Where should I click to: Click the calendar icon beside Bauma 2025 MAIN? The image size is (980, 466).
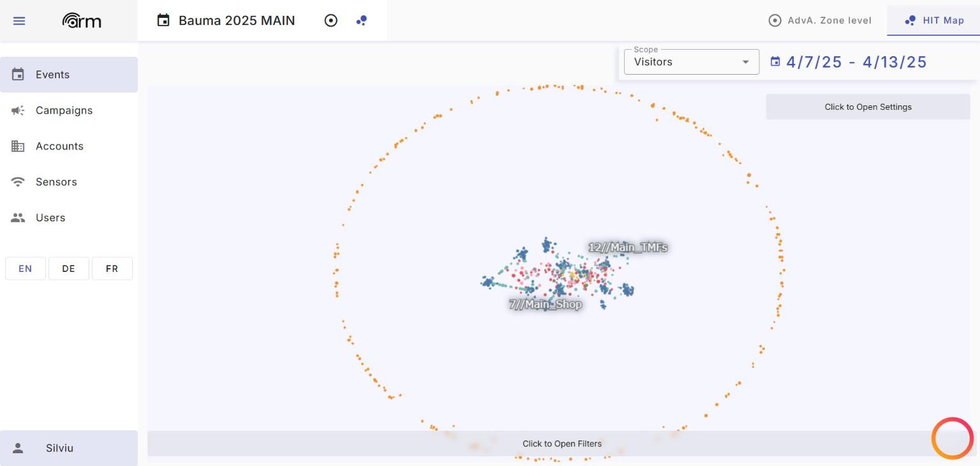(x=163, y=20)
